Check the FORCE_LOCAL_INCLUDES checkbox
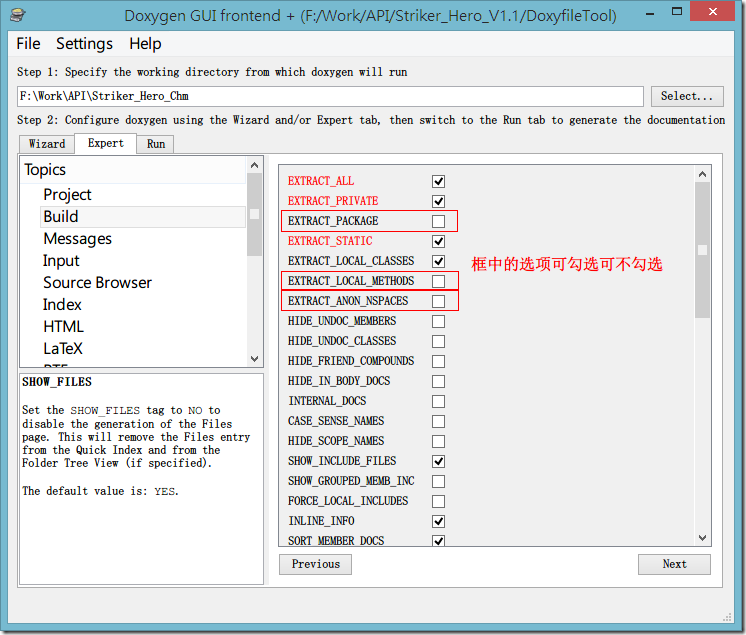 click(438, 501)
